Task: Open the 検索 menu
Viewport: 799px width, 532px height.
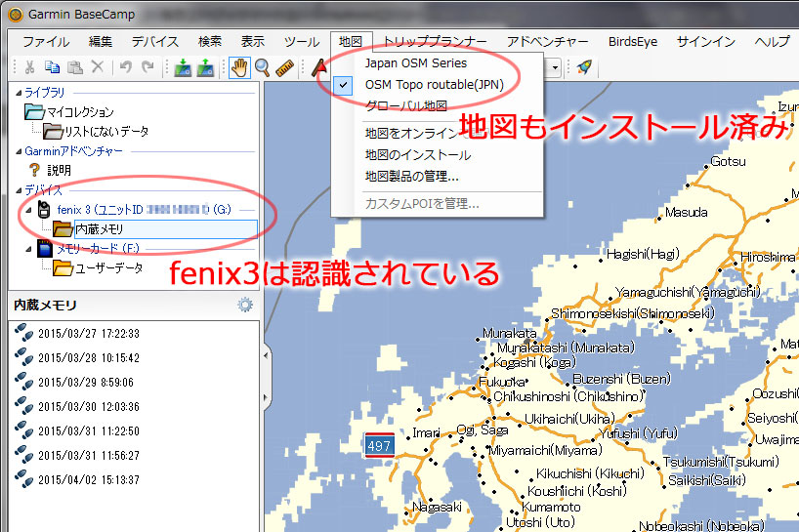Action: [210, 42]
